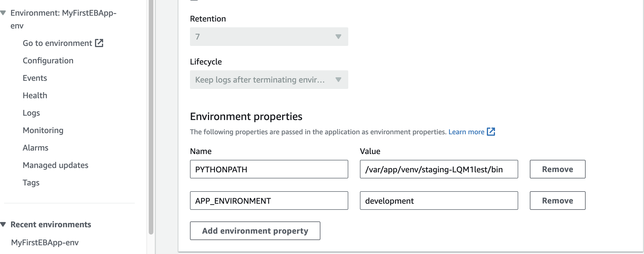This screenshot has height=254, width=644.
Task: Open the Lifecycle dropdown
Action: coord(269,80)
